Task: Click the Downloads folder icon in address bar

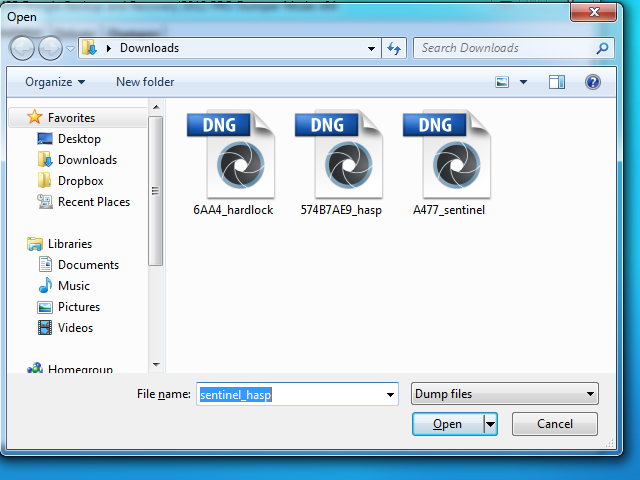Action: 89,48
